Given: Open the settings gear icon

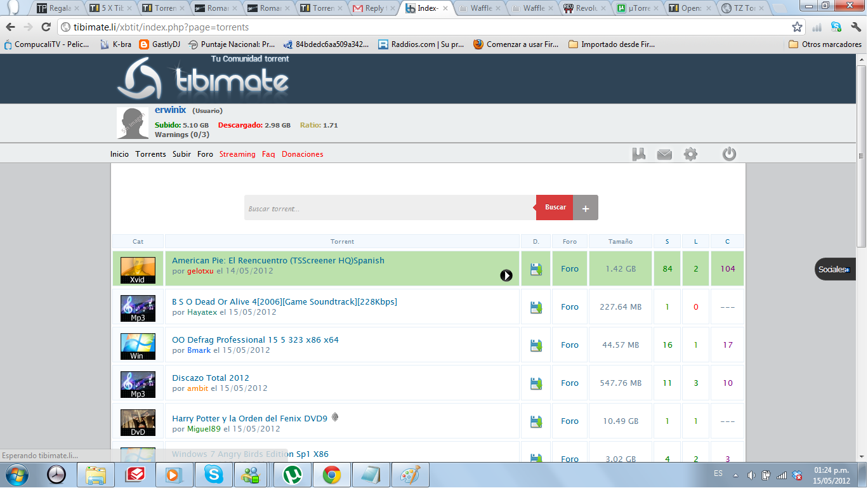Looking at the screenshot, I should pos(690,154).
